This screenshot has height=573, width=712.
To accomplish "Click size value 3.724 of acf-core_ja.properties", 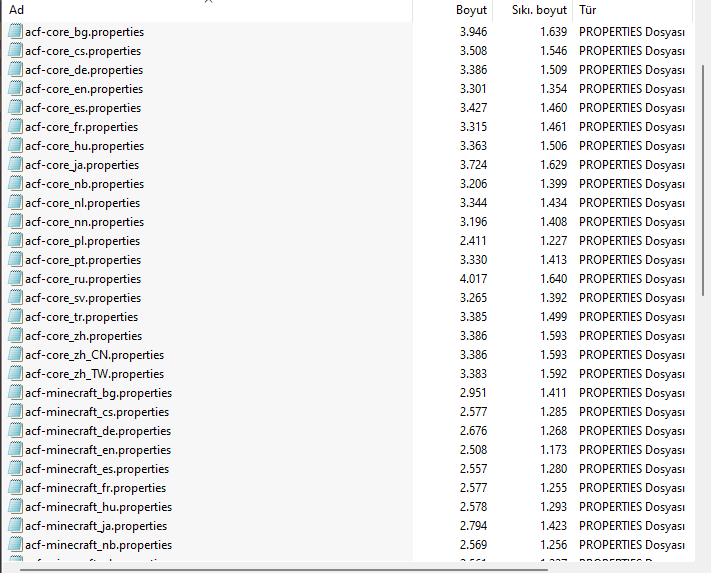I will click(473, 165).
